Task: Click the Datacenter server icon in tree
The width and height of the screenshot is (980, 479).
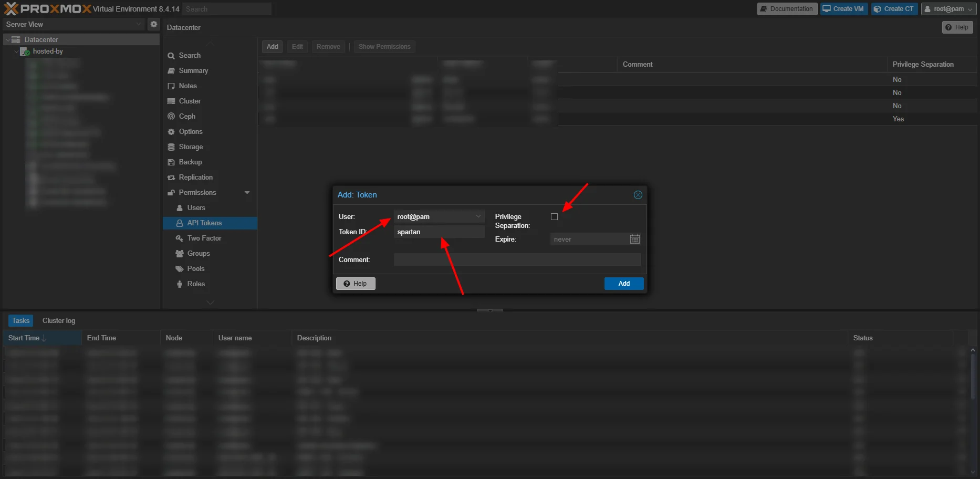Action: (x=16, y=39)
